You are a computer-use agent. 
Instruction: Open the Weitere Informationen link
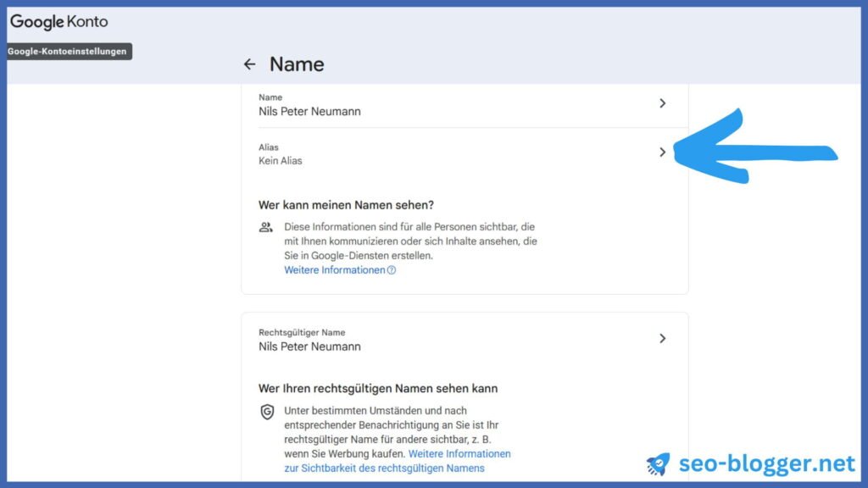(x=335, y=270)
